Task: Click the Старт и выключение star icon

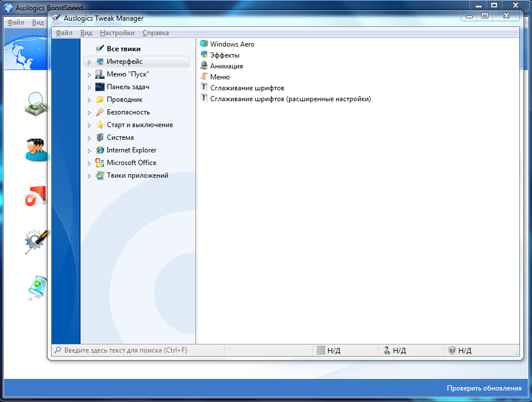Action: pos(100,125)
